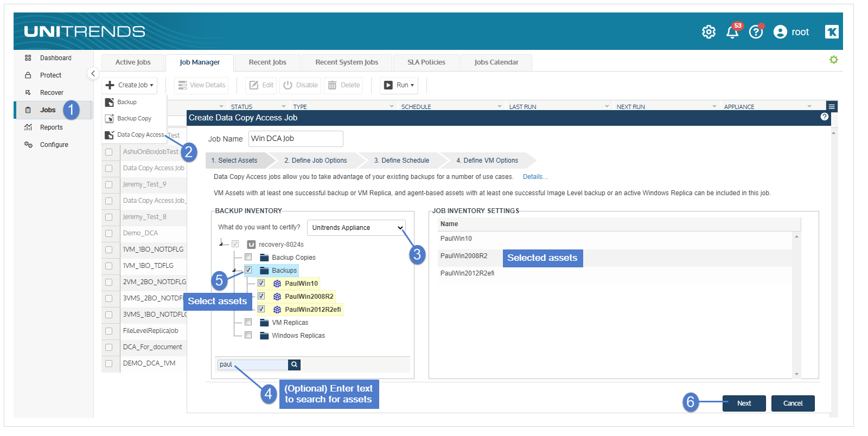
Task: Switch to the Recent System Jobs tab
Action: pyautogui.click(x=347, y=62)
